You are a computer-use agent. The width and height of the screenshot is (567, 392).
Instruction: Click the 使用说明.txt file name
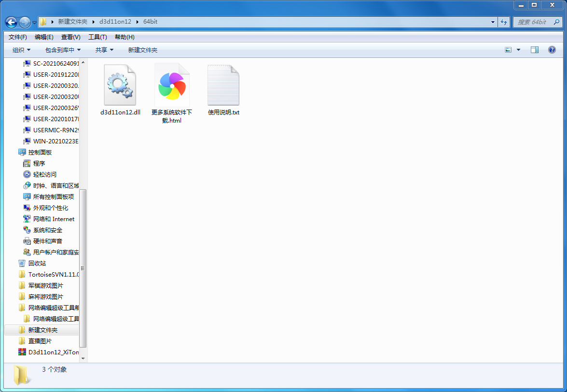[223, 112]
